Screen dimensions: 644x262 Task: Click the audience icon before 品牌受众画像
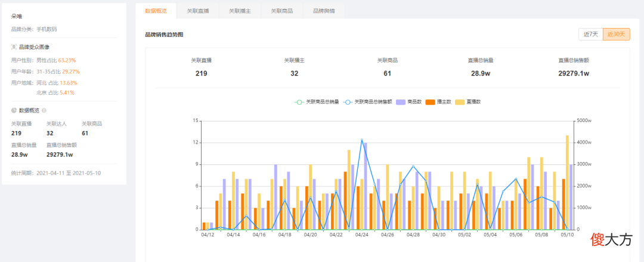coord(14,47)
